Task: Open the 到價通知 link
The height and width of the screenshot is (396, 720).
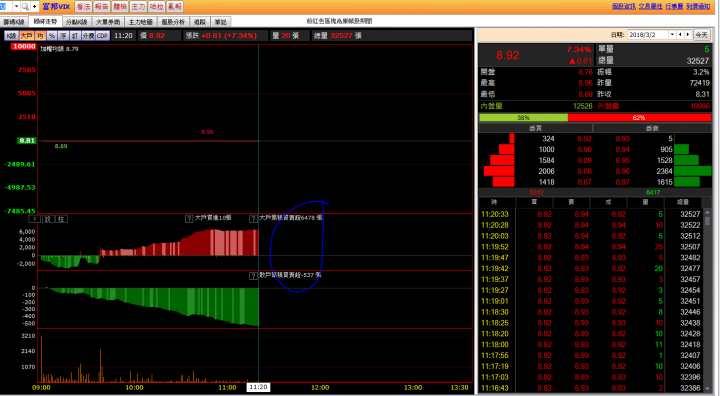Action: [698, 6]
